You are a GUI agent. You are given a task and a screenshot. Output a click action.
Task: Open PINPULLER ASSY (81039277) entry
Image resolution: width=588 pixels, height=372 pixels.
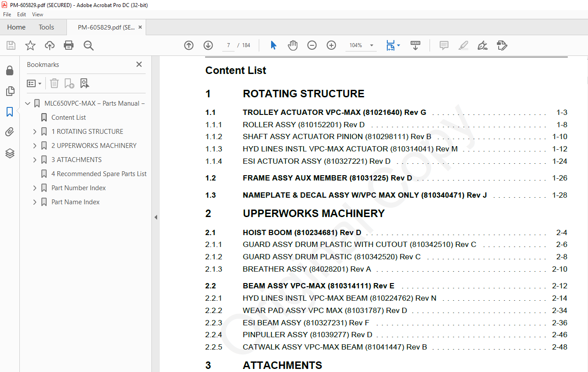point(308,335)
